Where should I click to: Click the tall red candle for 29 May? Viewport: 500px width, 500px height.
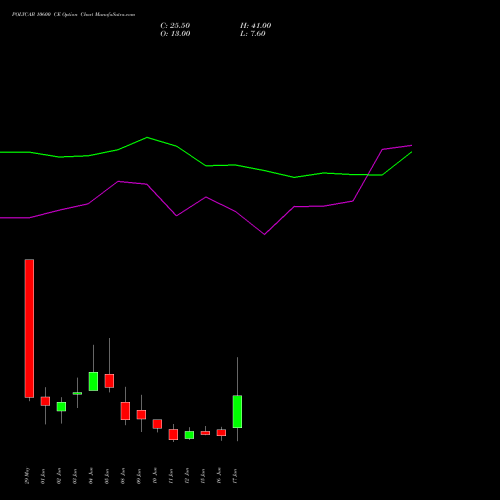tap(29, 328)
